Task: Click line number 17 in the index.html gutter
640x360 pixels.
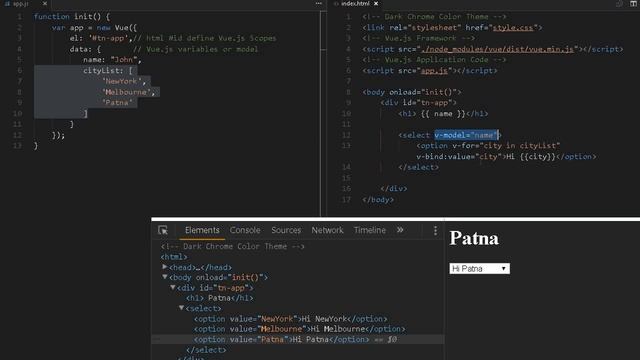Action: coord(346,200)
